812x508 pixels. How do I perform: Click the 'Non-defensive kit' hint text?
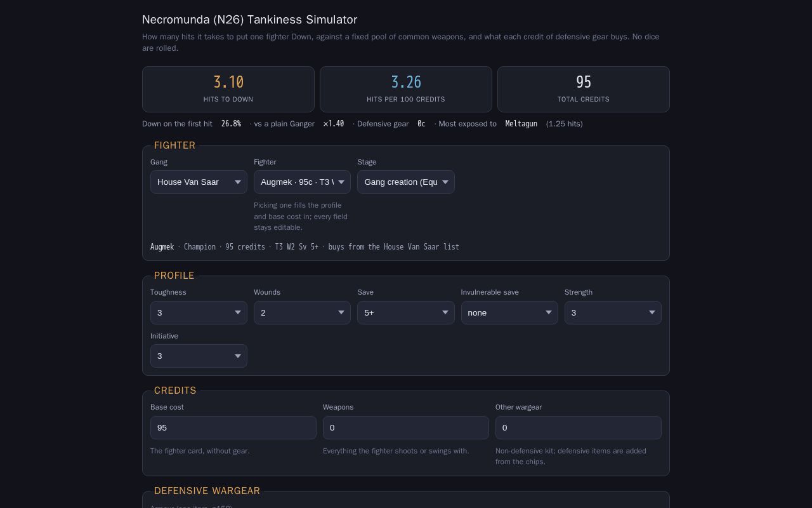[571, 456]
